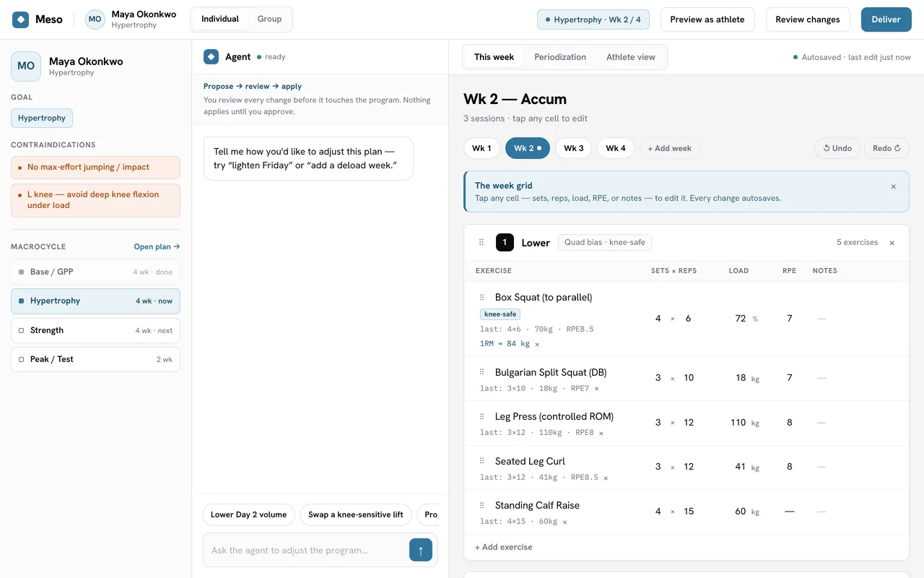Click No max-effort jumping contraindication

(x=95, y=167)
